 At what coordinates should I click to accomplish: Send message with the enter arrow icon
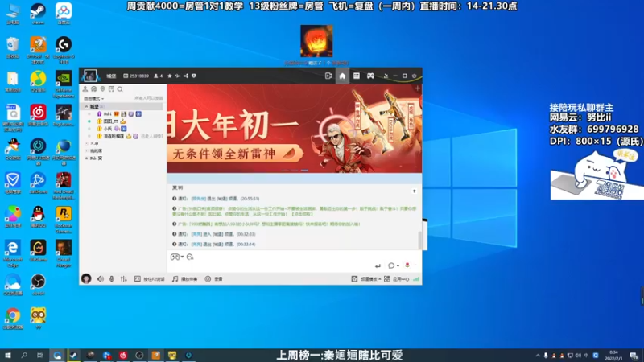pos(378,265)
